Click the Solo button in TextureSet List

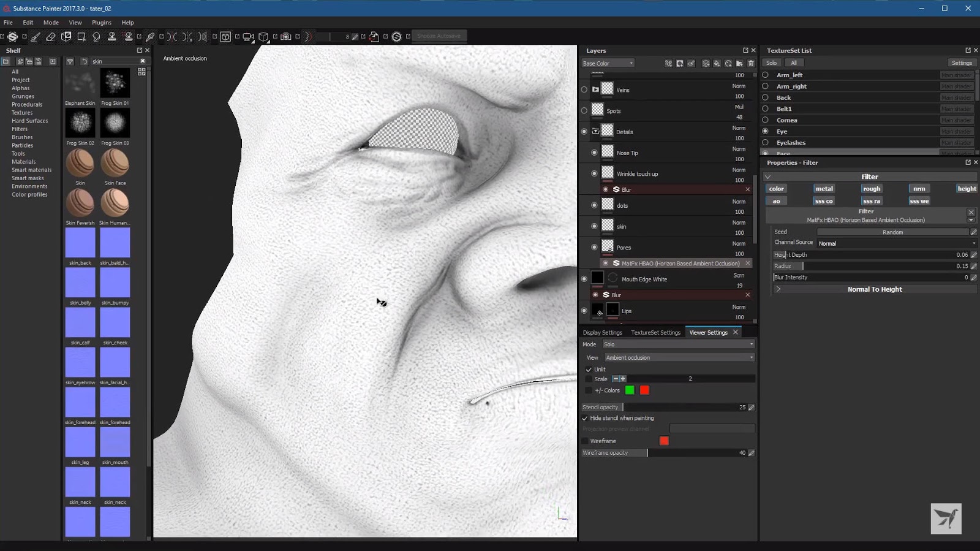tap(771, 63)
